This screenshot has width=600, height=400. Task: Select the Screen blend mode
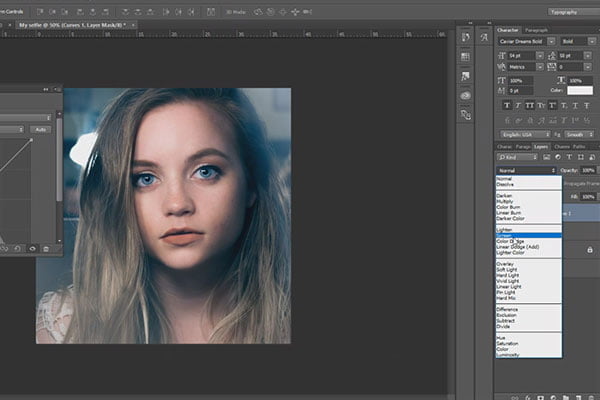pyautogui.click(x=528, y=235)
